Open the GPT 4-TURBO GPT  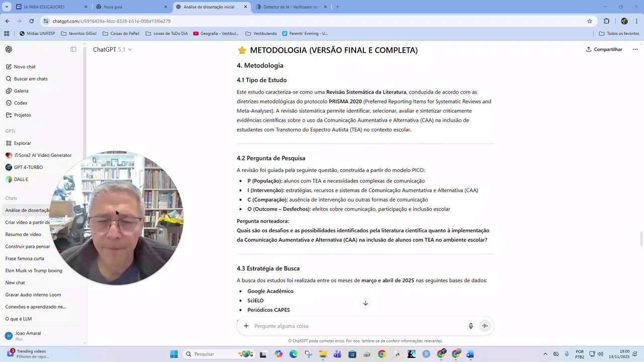point(28,167)
